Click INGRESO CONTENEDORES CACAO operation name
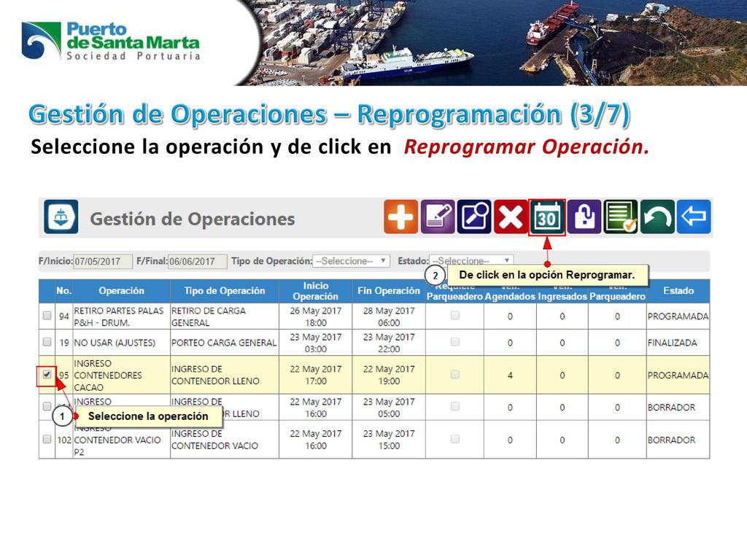 click(108, 376)
